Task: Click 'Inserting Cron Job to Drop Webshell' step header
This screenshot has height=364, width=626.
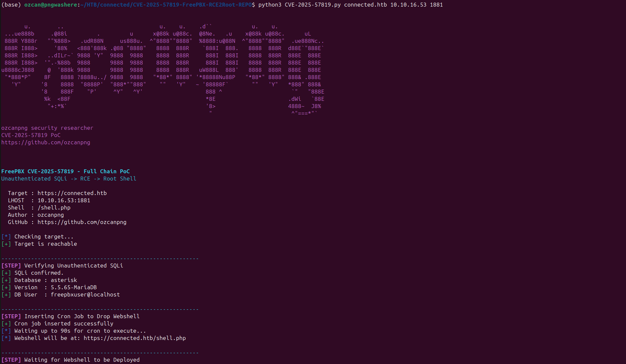Action: point(71,316)
